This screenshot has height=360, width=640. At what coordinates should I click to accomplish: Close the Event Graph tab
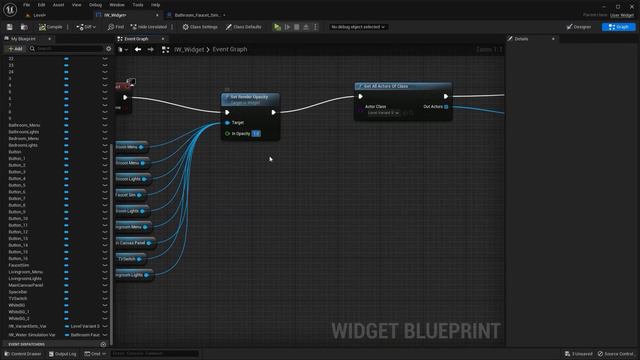click(x=163, y=39)
